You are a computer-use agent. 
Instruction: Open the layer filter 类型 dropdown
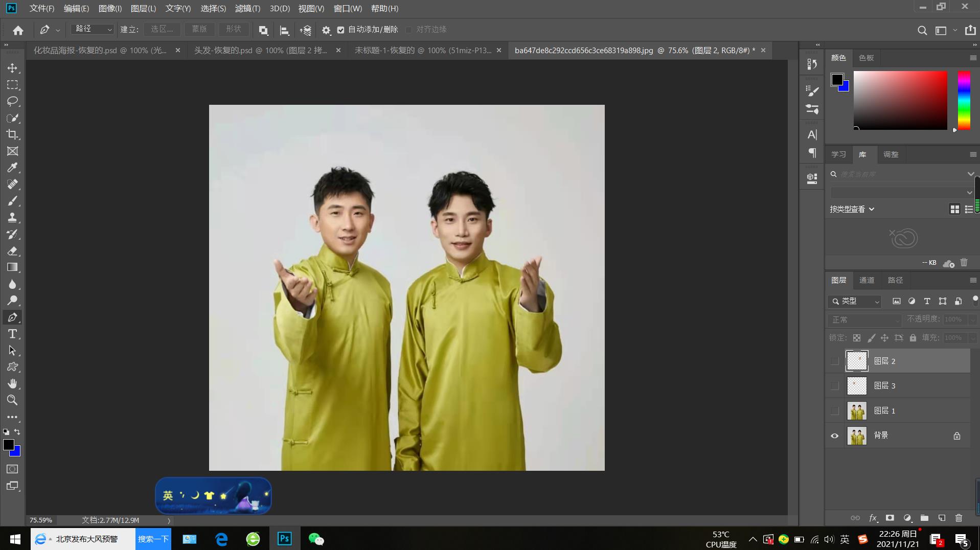click(854, 302)
